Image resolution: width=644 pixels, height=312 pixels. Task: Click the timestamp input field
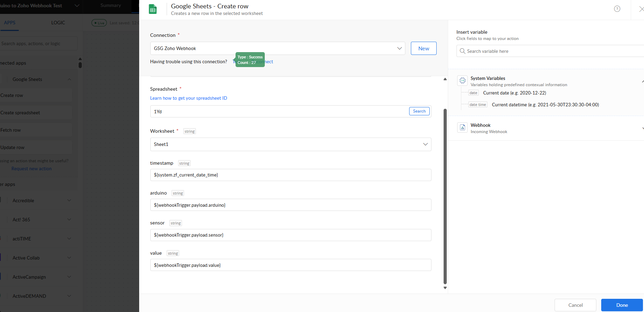[x=291, y=175]
